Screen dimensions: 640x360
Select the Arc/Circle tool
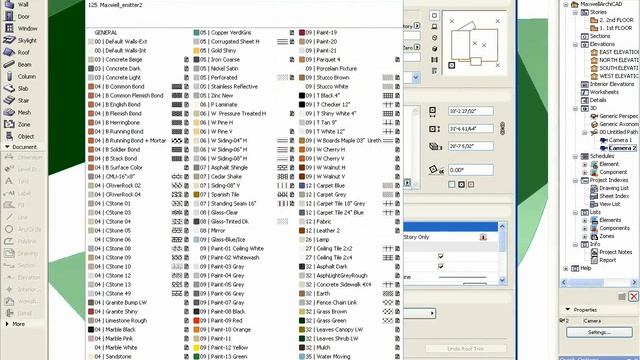click(x=23, y=229)
